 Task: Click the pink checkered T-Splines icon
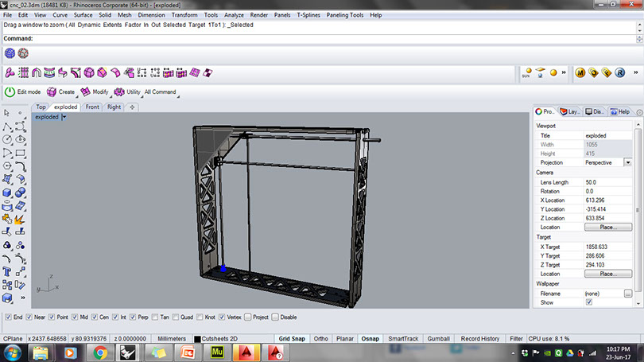(x=208, y=73)
